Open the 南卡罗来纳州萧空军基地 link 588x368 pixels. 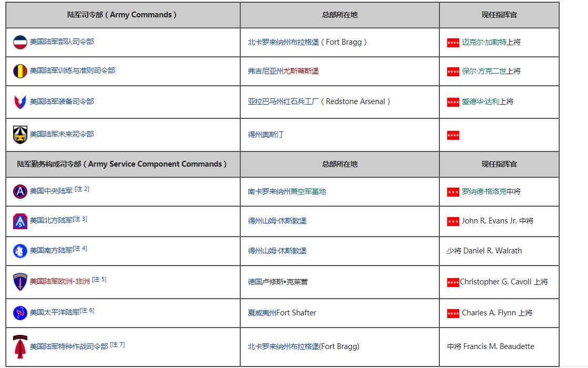pyautogui.click(x=287, y=192)
